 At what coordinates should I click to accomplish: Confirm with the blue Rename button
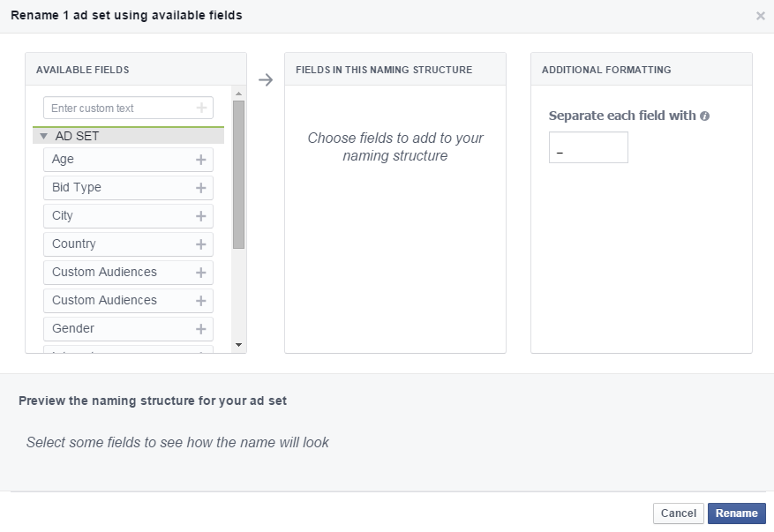coord(736,513)
